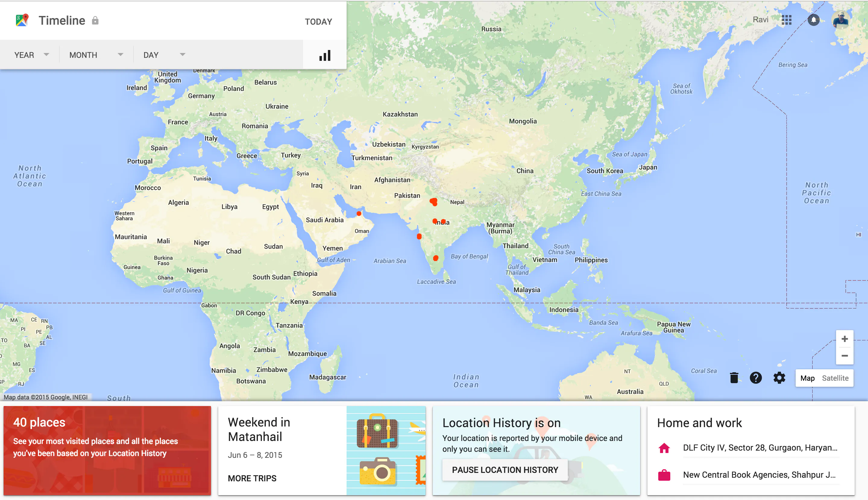
Task: Open the Google apps grid icon
Action: pos(787,20)
